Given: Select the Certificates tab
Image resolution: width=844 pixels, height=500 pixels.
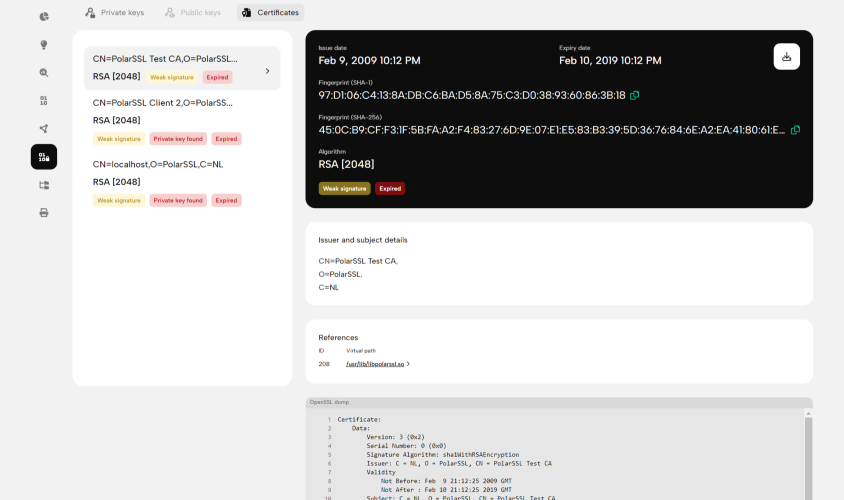Looking at the screenshot, I should point(271,12).
